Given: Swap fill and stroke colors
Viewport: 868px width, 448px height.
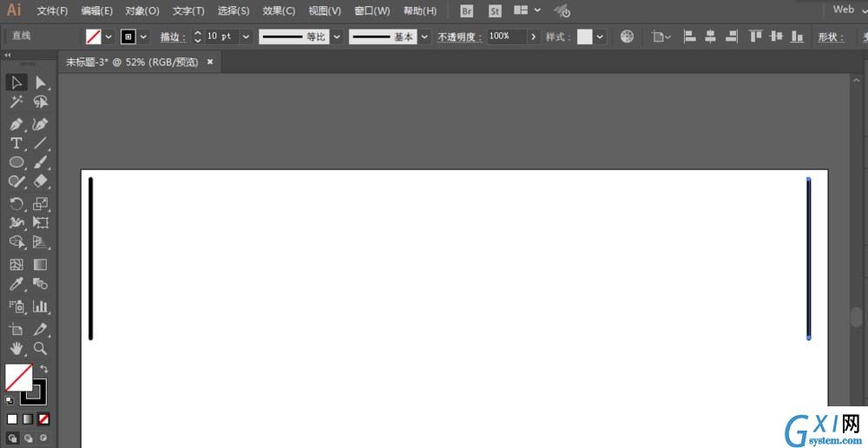Looking at the screenshot, I should coord(44,369).
